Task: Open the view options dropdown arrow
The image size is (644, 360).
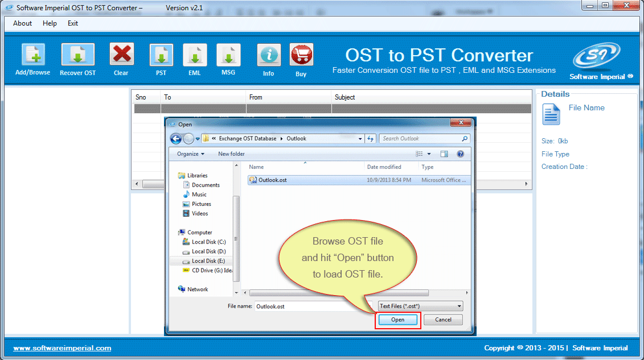Action: pos(429,154)
